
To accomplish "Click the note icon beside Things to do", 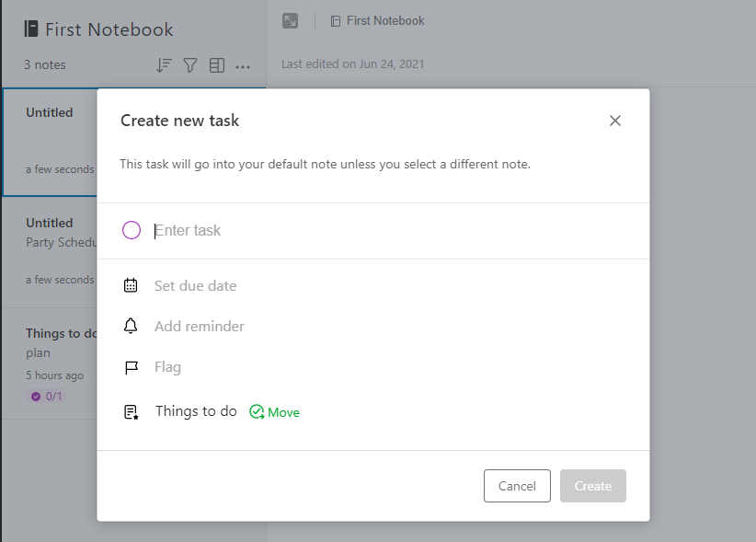I will tap(131, 410).
